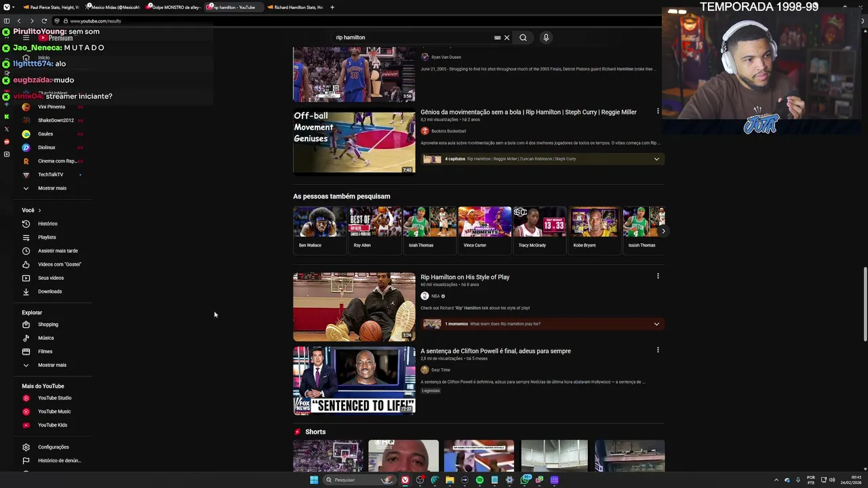Open Spotify from the taskbar
868x488 pixels.
click(x=479, y=480)
